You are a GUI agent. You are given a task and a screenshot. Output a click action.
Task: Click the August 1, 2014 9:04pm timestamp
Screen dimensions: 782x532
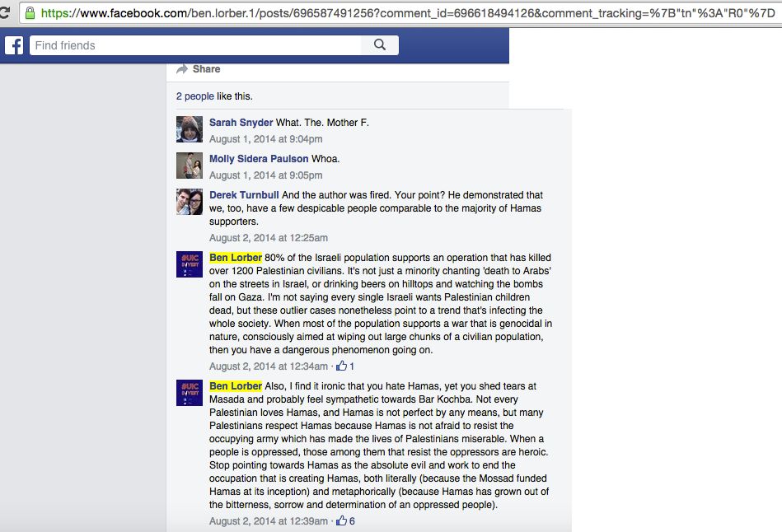(x=266, y=139)
